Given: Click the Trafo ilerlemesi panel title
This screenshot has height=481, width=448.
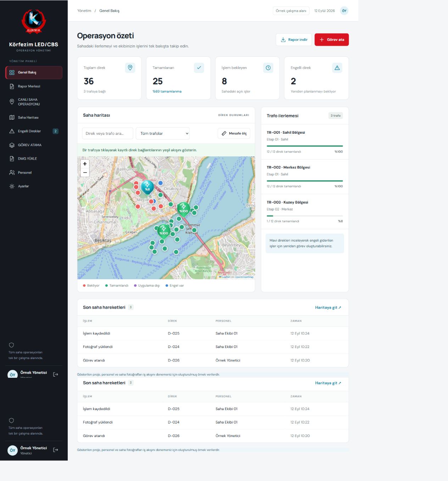Looking at the screenshot, I should pos(282,116).
